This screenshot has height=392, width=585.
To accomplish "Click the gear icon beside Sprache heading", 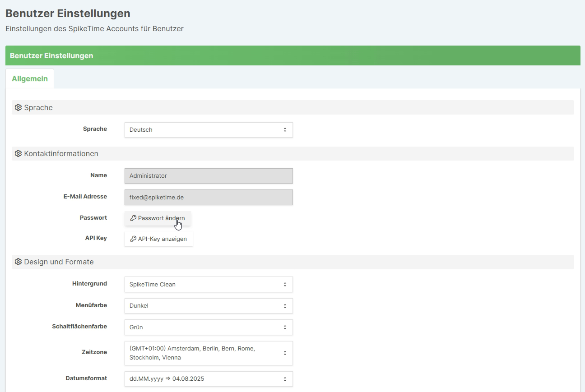I will 18,108.
